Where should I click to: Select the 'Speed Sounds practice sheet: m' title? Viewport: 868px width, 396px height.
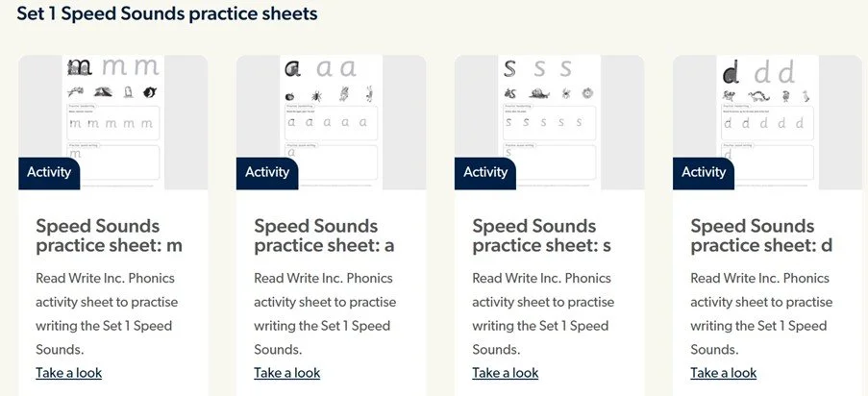pos(109,235)
